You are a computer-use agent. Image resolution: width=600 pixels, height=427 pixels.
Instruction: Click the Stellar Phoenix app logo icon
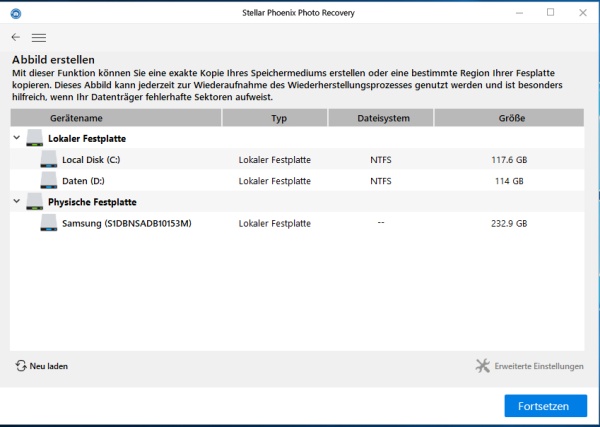click(x=16, y=13)
